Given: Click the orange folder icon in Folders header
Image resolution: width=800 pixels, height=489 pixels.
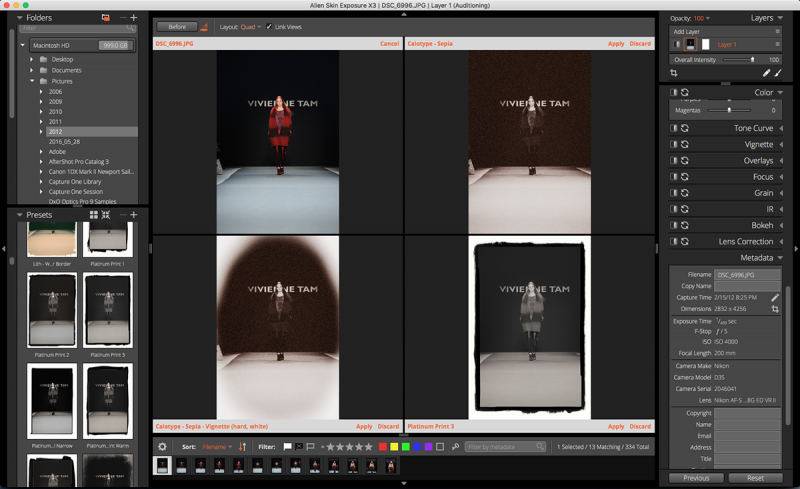Looking at the screenshot, I should (106, 17).
